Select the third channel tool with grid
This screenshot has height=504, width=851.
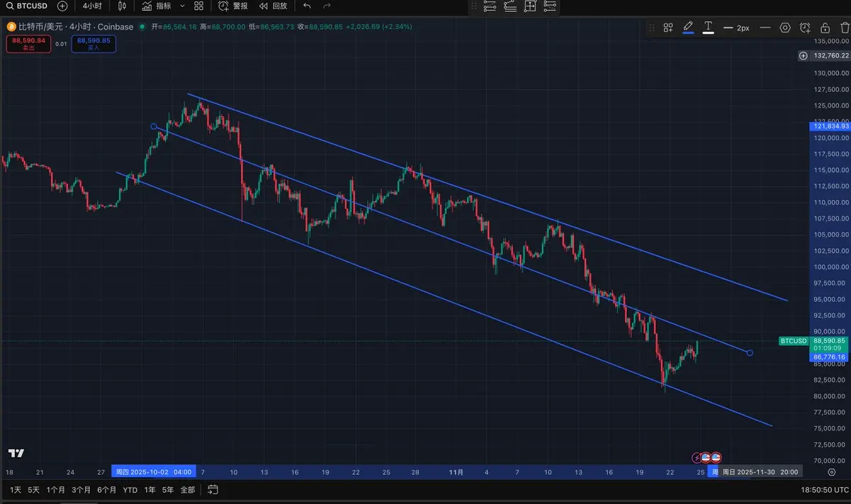pos(530,6)
